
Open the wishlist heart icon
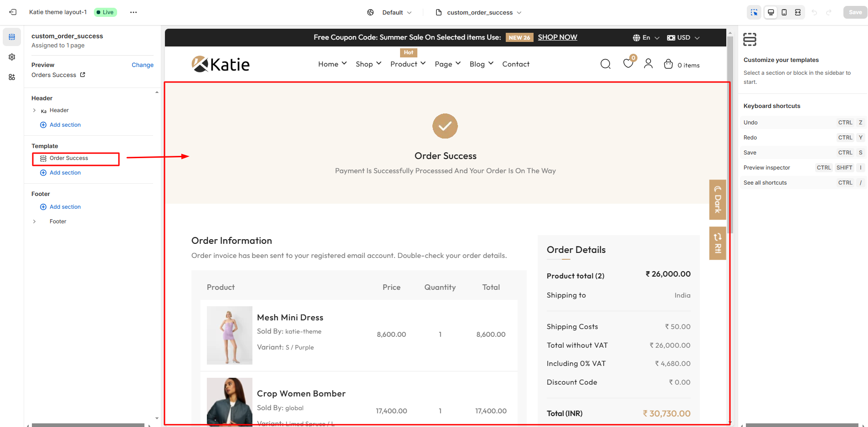(628, 64)
